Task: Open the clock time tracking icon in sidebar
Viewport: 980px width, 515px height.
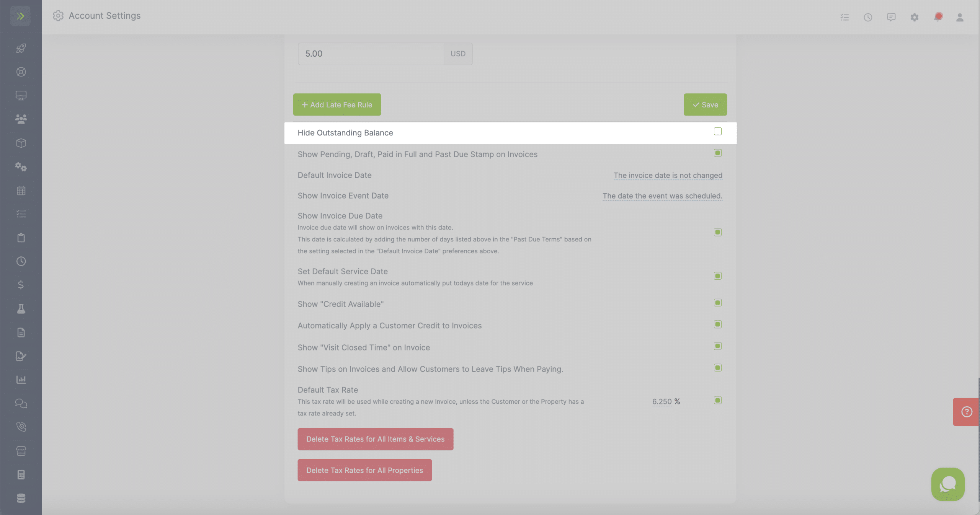Action: point(21,261)
